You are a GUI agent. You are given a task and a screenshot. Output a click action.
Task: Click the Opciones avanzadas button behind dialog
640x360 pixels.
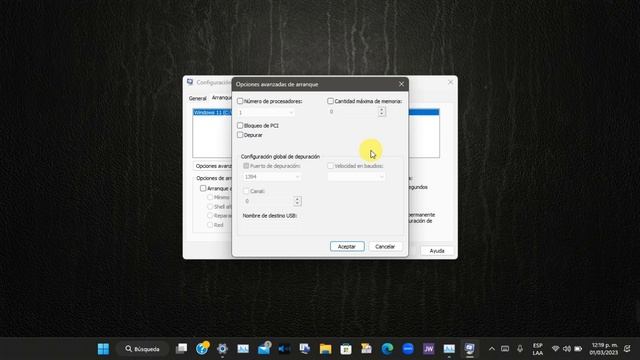pyautogui.click(x=212, y=166)
